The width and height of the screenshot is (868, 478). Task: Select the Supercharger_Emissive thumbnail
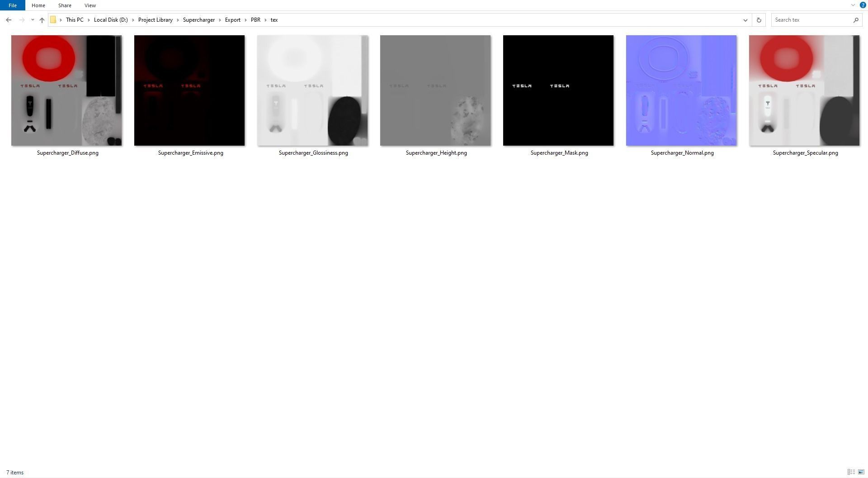tap(189, 90)
